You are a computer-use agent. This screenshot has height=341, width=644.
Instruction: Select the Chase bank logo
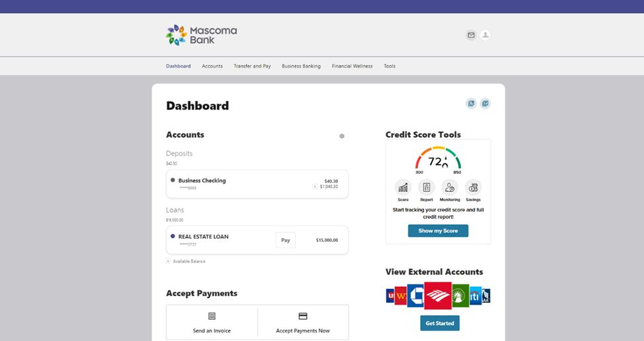(x=415, y=295)
